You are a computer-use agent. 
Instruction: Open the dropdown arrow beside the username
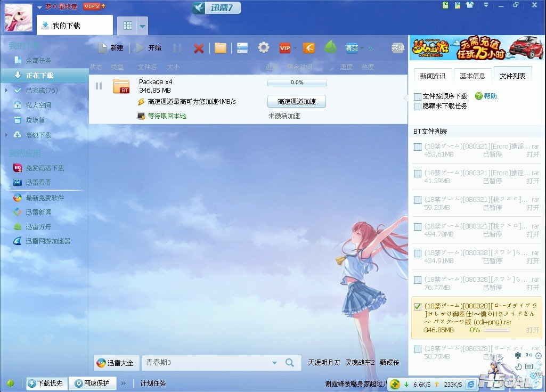[x=40, y=7]
